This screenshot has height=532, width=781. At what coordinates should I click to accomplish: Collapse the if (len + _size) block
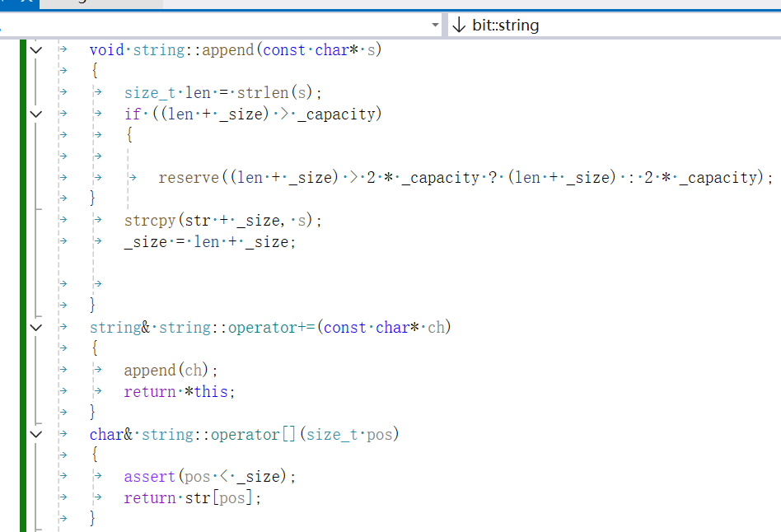click(x=36, y=114)
